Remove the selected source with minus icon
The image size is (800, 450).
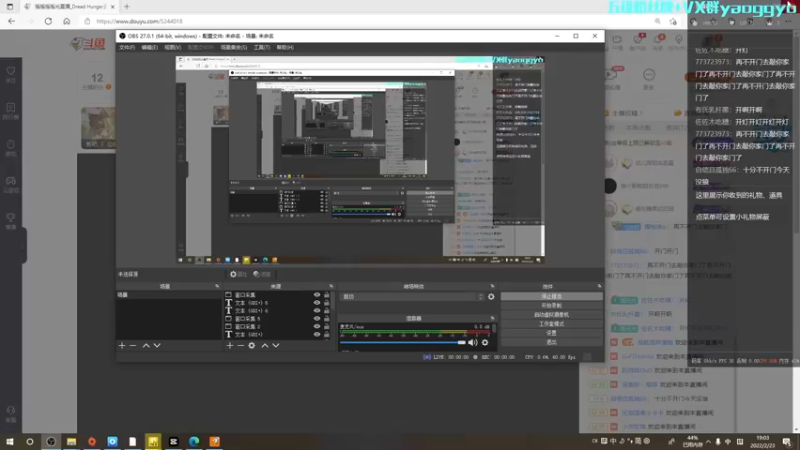240,345
